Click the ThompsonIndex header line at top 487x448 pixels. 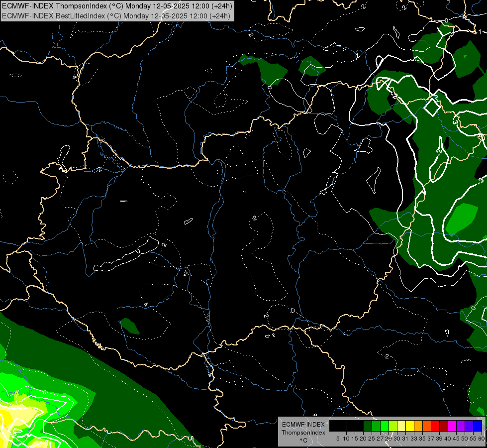pos(117,6)
